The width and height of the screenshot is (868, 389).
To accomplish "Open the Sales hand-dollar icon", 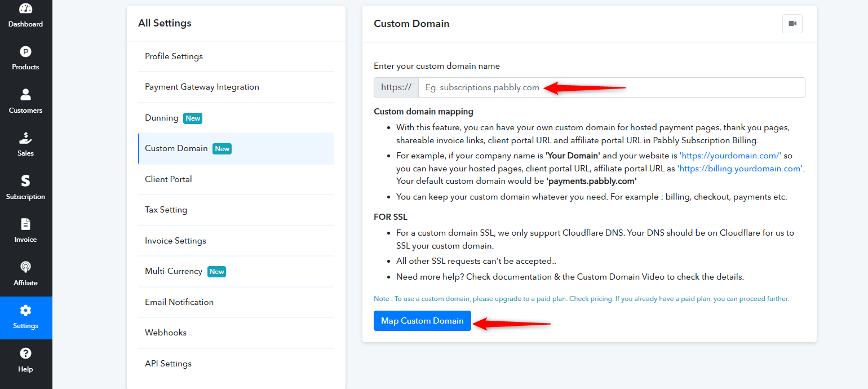I will click(x=26, y=138).
